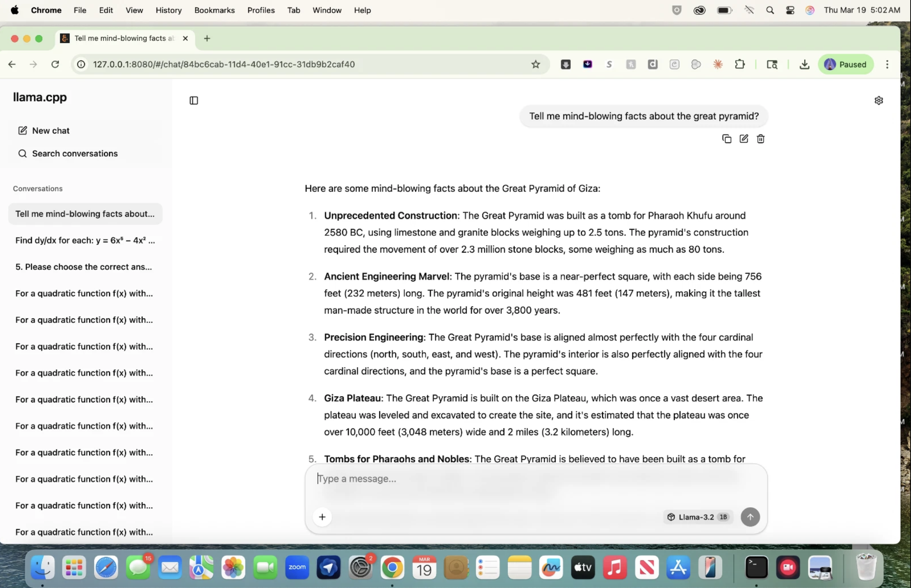Select the "Tell me mind-blowing facts" browser tab
Image resolution: width=911 pixels, height=588 pixels.
[125, 38]
